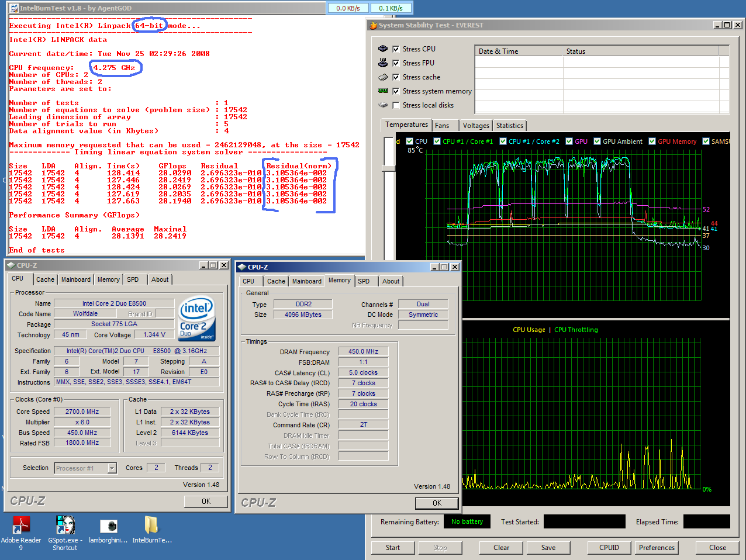Image resolution: width=746 pixels, height=560 pixels.
Task: Click DRAM Frequency 450.0 MHz field
Action: click(364, 352)
